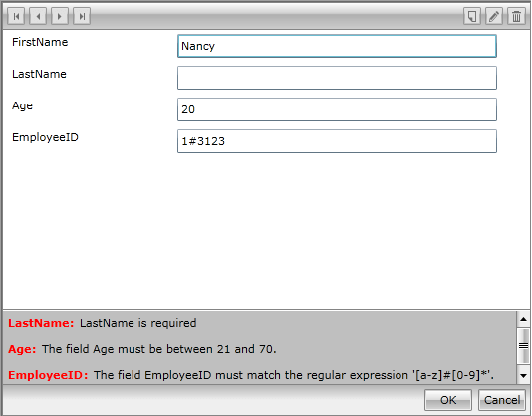Focus the FirstName field containing Nancy
Viewport: 532px width, 416px height.
point(337,46)
